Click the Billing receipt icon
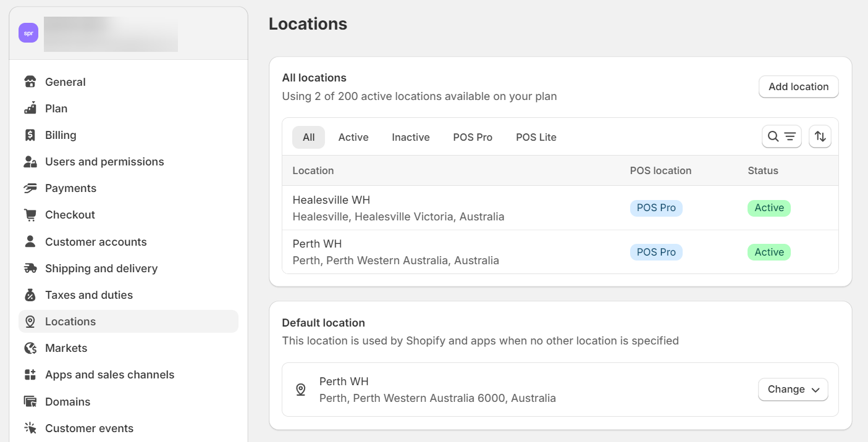 click(30, 135)
